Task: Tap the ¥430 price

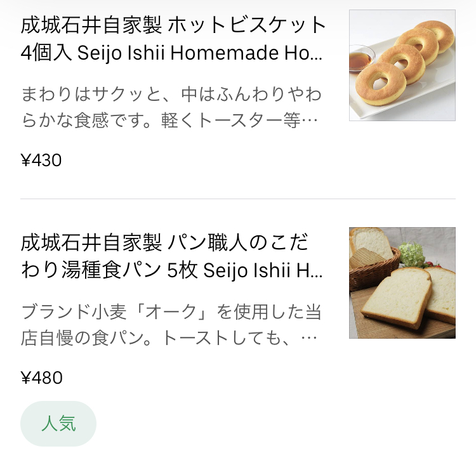Action: [x=41, y=160]
